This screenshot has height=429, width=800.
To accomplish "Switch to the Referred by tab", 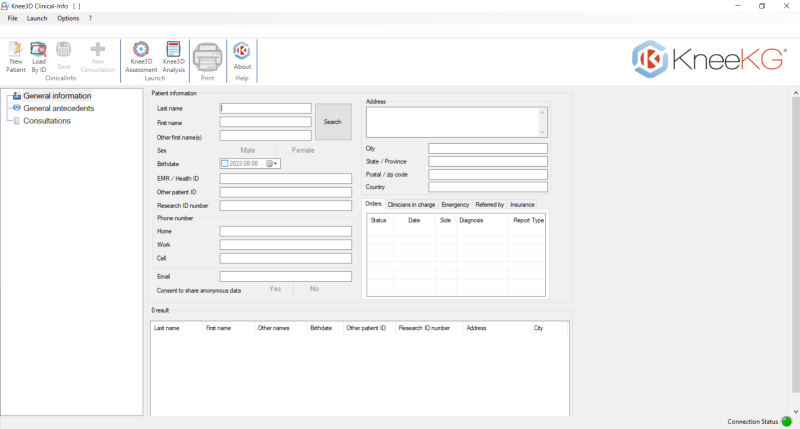I will click(490, 205).
